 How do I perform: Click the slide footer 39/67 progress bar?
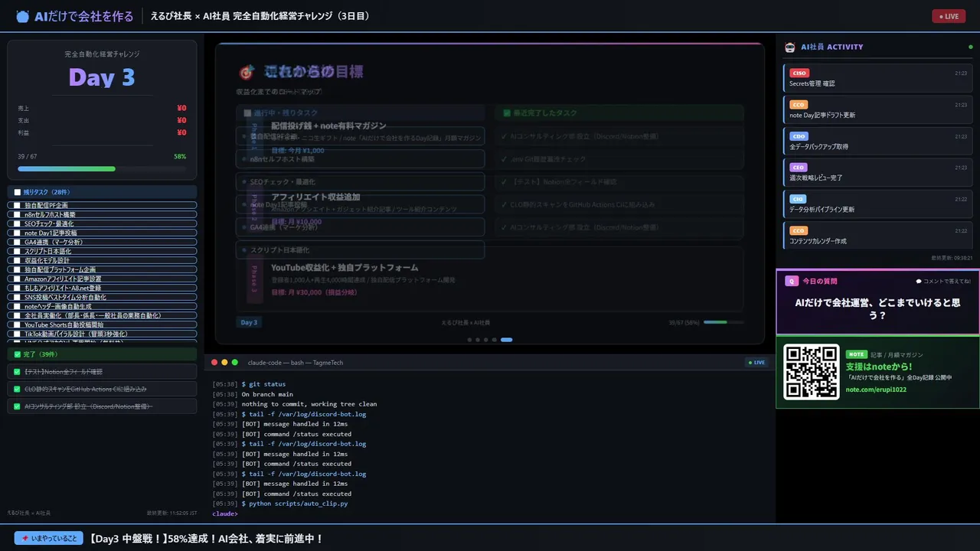pos(724,322)
